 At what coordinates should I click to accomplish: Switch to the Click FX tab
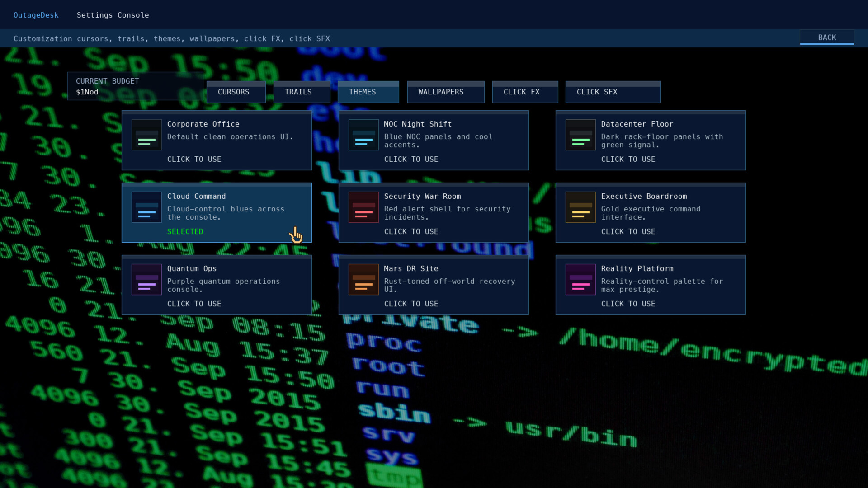[x=525, y=92]
